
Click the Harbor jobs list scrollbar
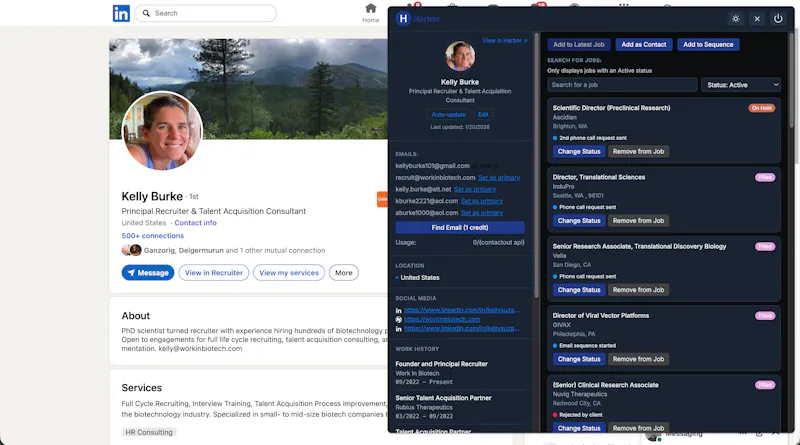(x=791, y=79)
